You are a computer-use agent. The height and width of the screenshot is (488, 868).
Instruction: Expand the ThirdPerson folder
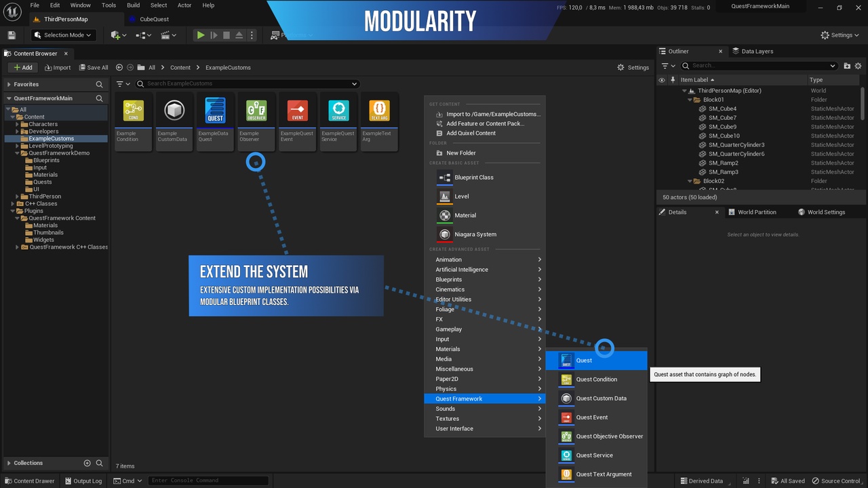(x=18, y=197)
